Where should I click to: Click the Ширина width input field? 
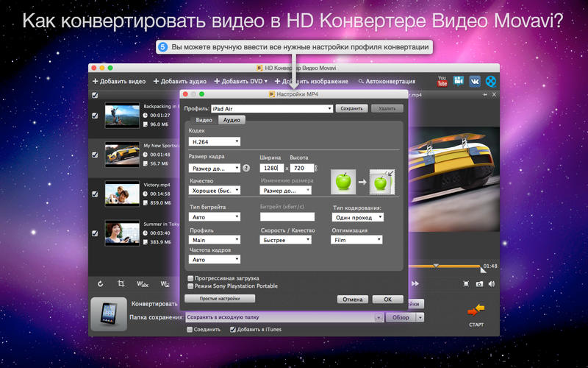click(273, 169)
